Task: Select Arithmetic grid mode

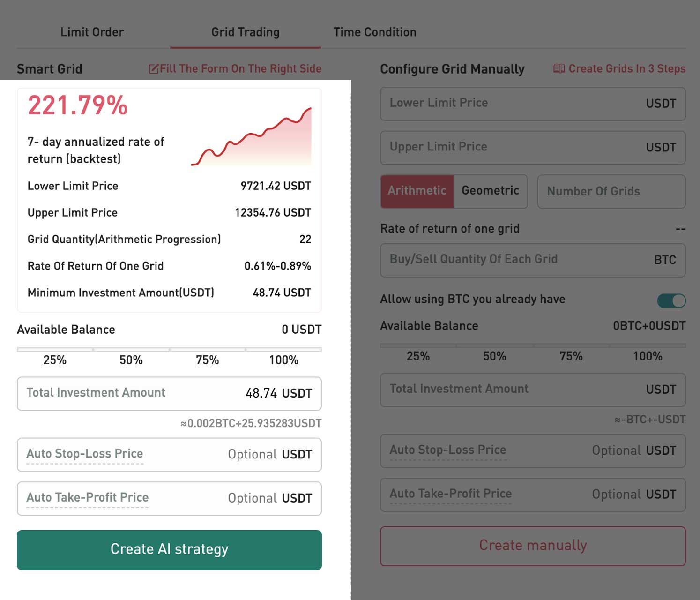Action: click(417, 191)
